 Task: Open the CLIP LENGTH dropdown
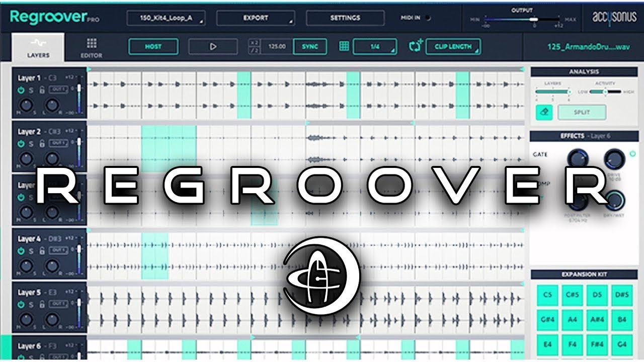click(x=453, y=46)
